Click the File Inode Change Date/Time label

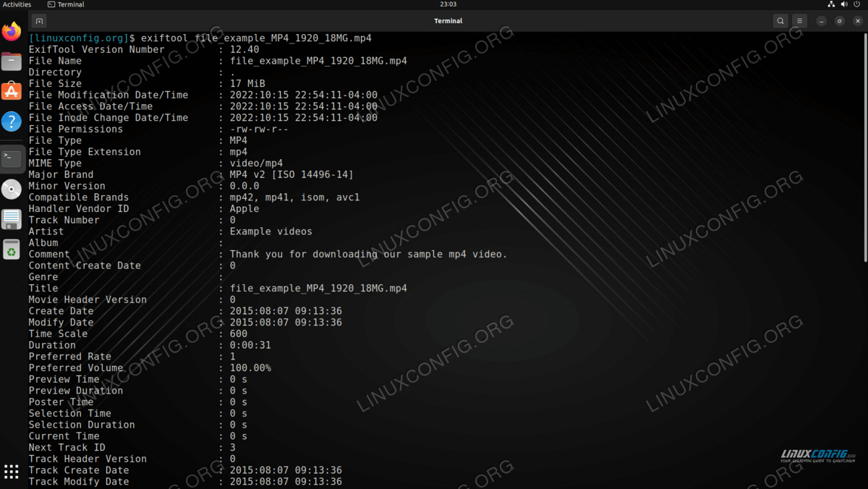pyautogui.click(x=109, y=118)
